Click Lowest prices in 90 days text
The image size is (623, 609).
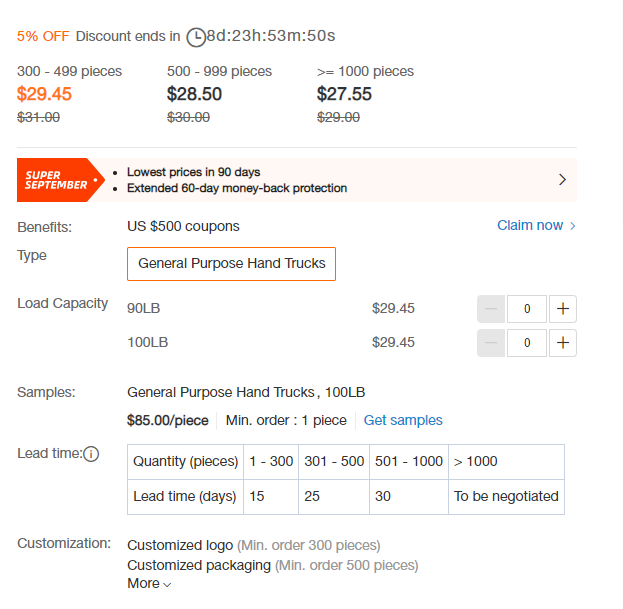(193, 172)
